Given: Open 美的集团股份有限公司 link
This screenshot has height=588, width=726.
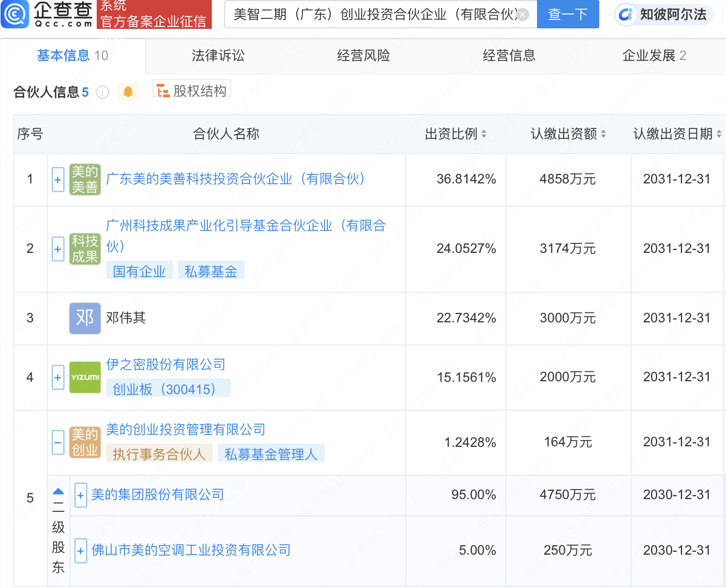Looking at the screenshot, I should [x=157, y=495].
